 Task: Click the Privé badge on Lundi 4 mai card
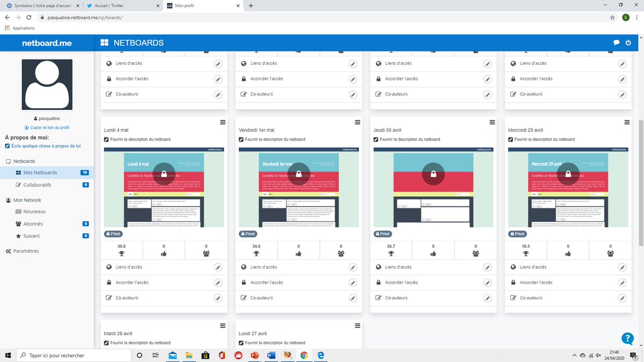pyautogui.click(x=112, y=234)
